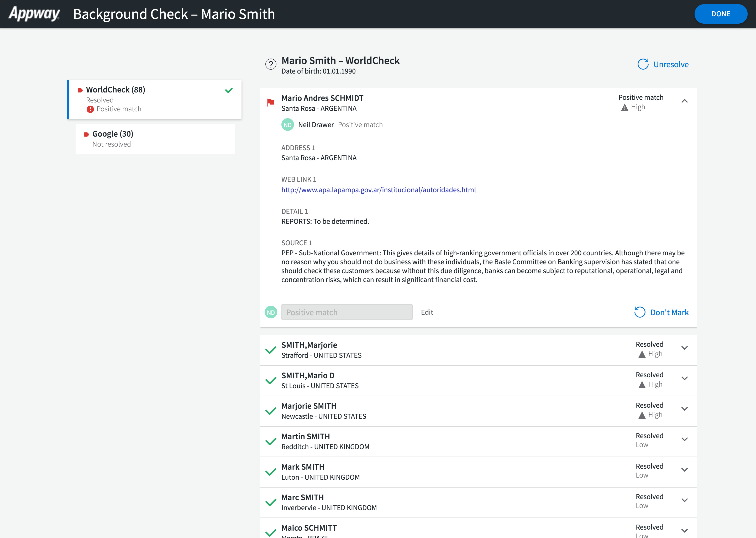
Task: Collapse the Mario Andres SCHMIDT entry
Action: tap(685, 101)
